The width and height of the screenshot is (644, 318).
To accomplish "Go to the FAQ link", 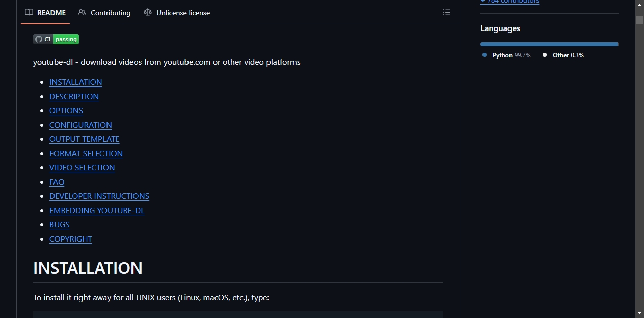I will click(57, 182).
